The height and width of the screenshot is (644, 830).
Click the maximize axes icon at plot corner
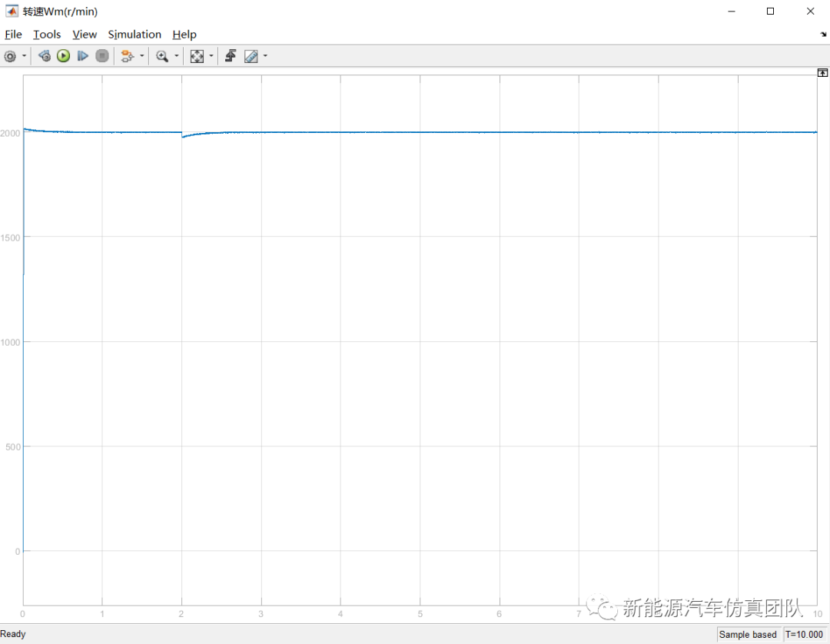pos(822,73)
